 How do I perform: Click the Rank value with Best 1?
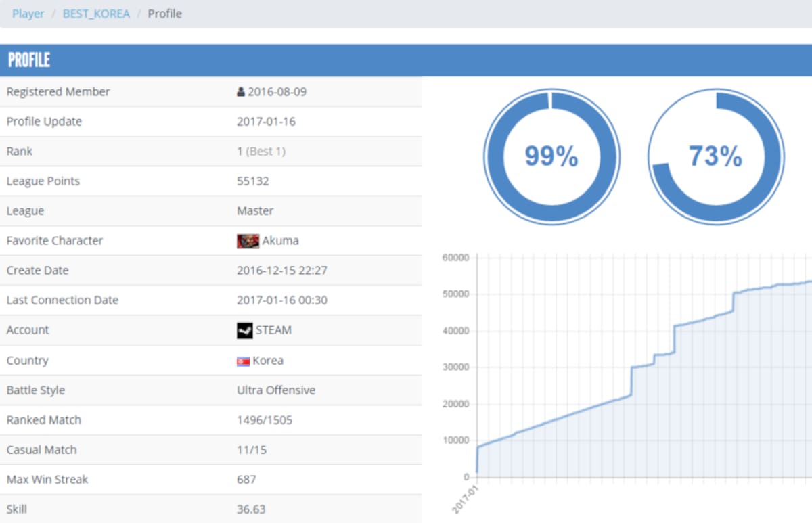(x=261, y=152)
